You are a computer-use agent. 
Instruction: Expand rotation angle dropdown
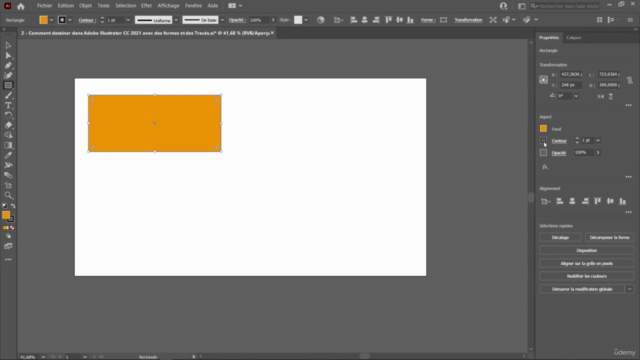click(x=576, y=96)
